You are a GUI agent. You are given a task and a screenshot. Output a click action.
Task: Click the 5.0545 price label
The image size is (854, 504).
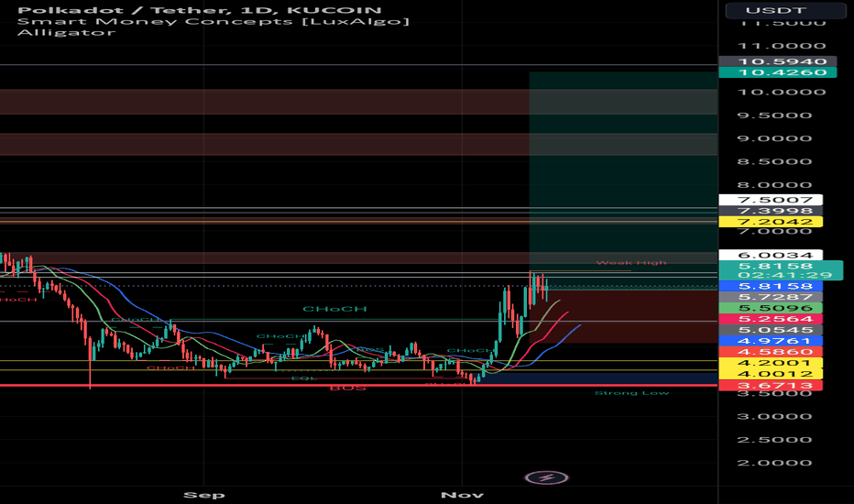tap(771, 330)
